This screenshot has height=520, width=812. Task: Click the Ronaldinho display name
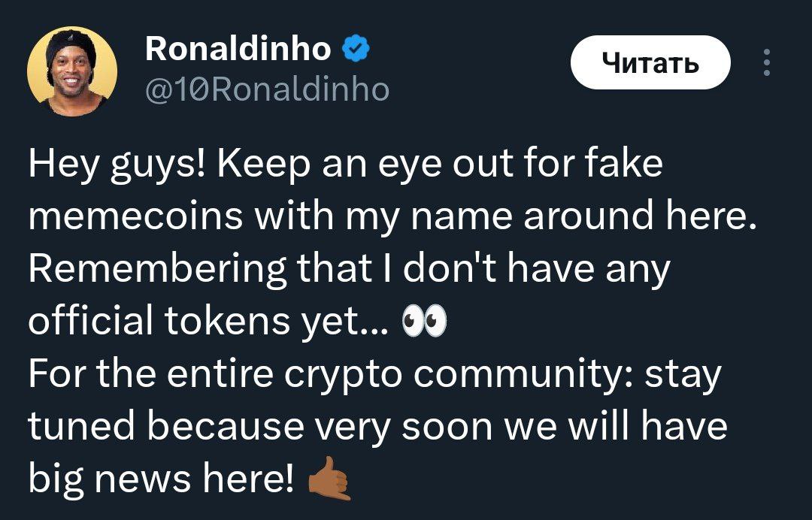237,50
